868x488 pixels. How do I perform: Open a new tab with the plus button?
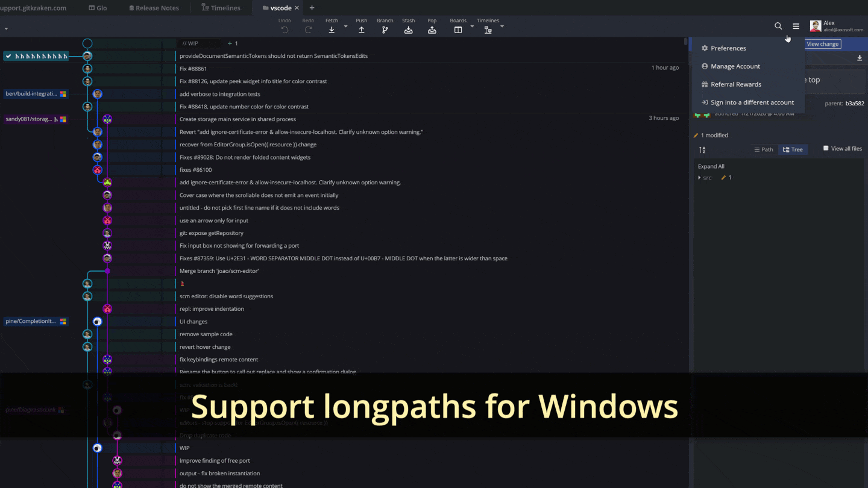point(312,8)
